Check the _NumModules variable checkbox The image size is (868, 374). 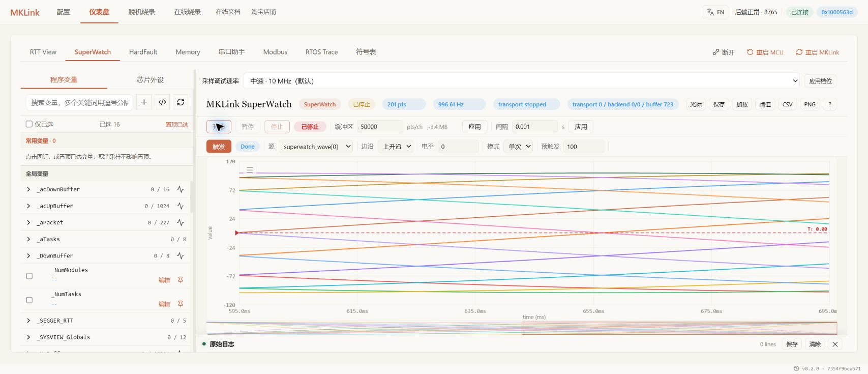click(x=29, y=276)
